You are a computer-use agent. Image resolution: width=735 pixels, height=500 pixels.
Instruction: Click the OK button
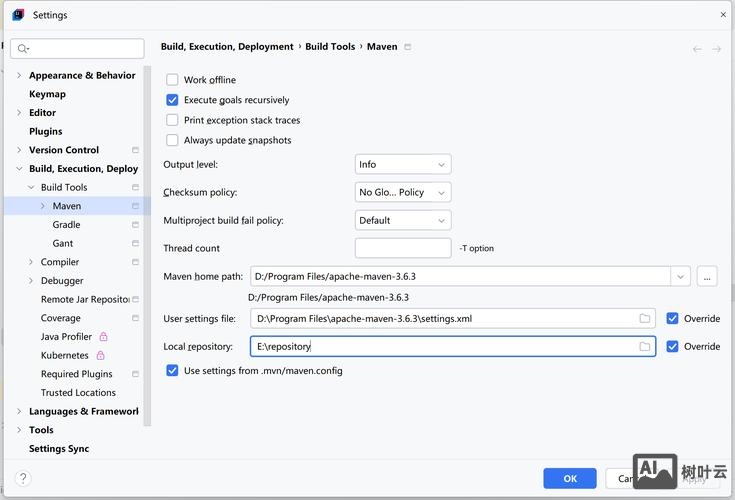pyautogui.click(x=570, y=478)
